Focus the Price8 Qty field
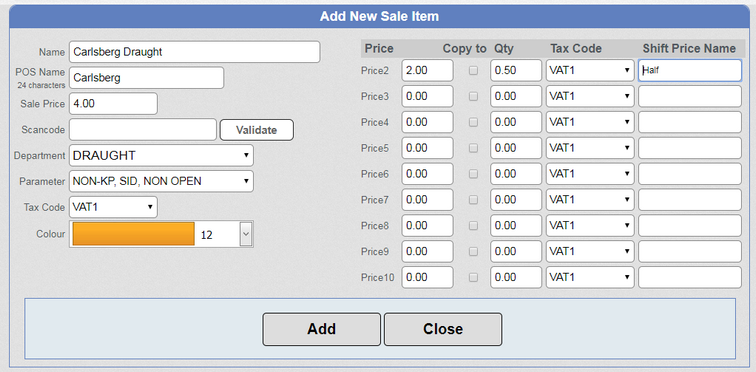 coord(516,226)
